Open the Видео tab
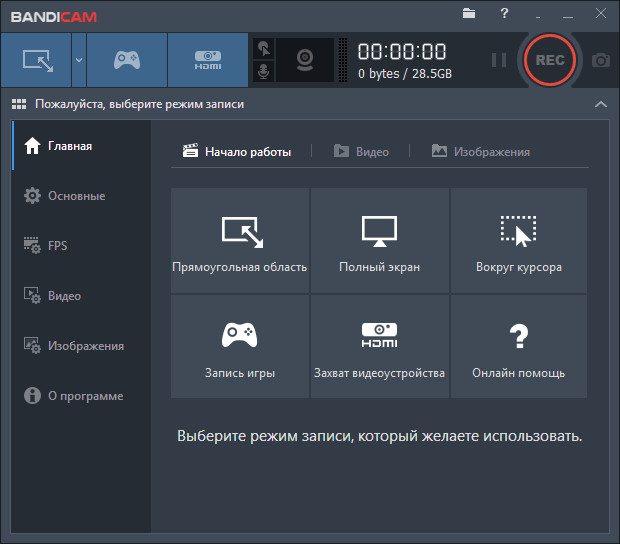 [x=361, y=152]
